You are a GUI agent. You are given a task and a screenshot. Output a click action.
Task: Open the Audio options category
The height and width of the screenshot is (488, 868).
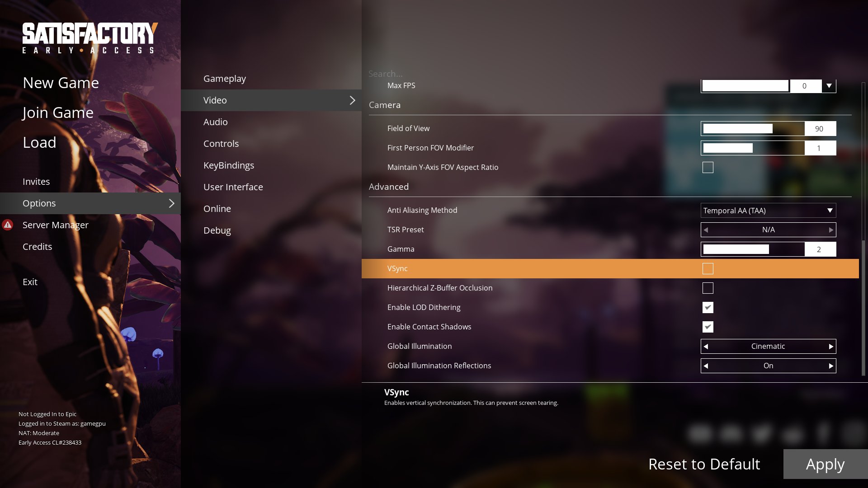tap(271, 122)
